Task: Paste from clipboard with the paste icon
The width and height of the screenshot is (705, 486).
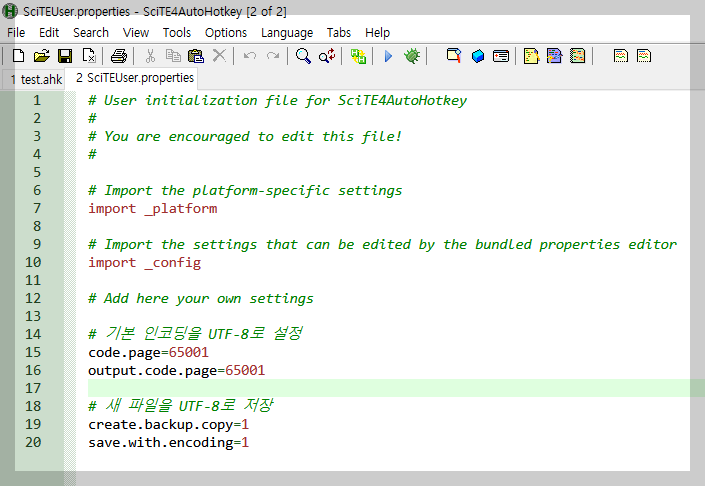Action: tap(196, 56)
